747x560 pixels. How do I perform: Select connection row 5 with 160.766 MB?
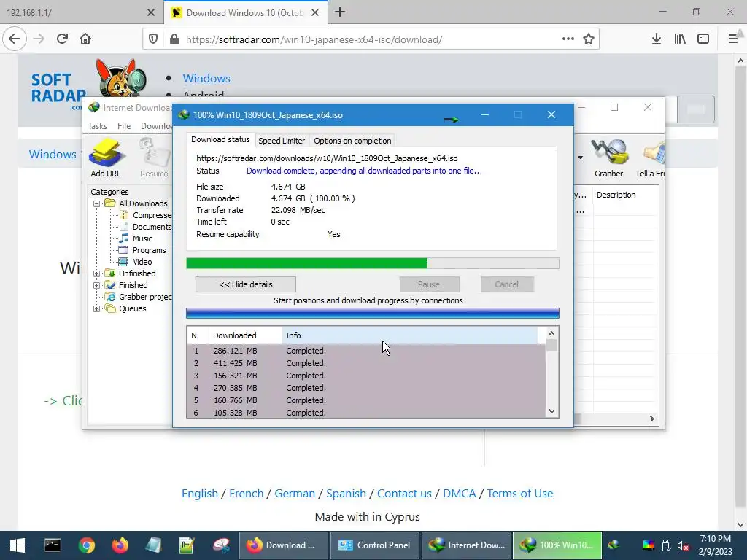click(x=366, y=400)
